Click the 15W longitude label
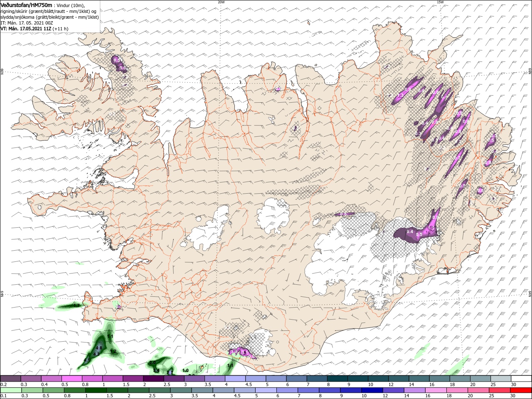Viewport: 532px width, 399px height. (440, 2)
